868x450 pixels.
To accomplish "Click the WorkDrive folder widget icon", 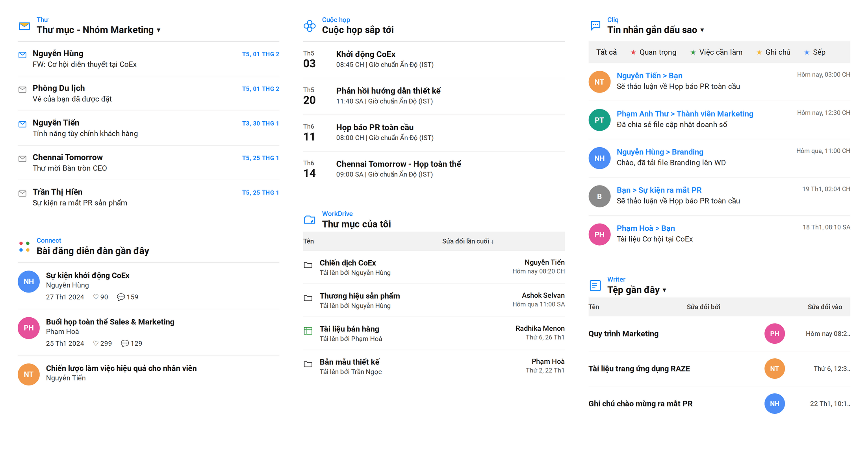I will pos(310,220).
